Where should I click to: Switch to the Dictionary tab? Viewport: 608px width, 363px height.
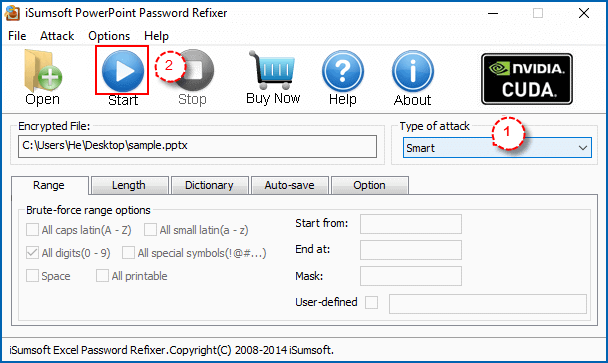(209, 185)
